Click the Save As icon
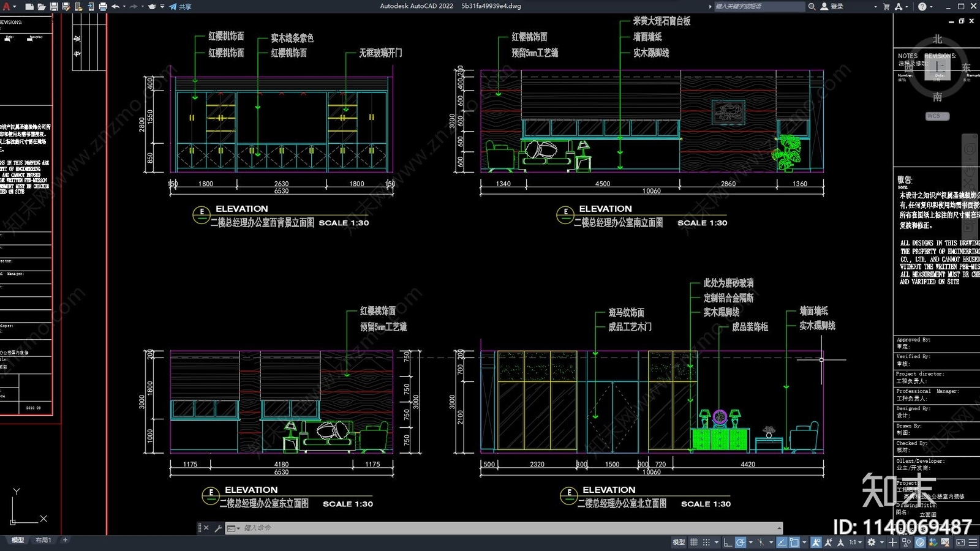This screenshot has width=980, height=551. click(x=66, y=6)
